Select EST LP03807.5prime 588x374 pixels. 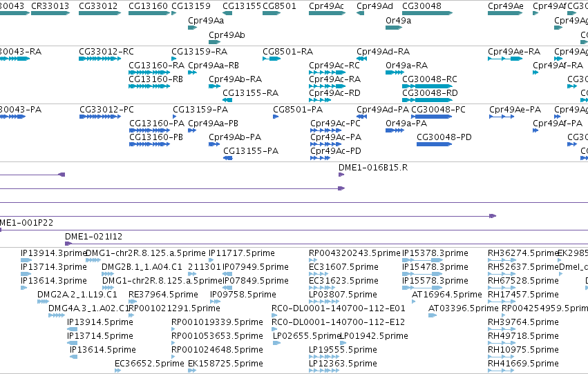(324, 302)
